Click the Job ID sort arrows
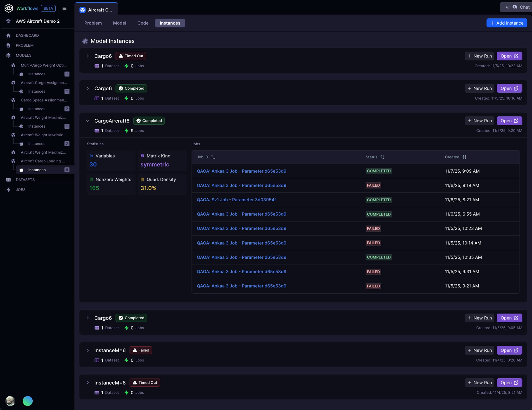 (213, 157)
